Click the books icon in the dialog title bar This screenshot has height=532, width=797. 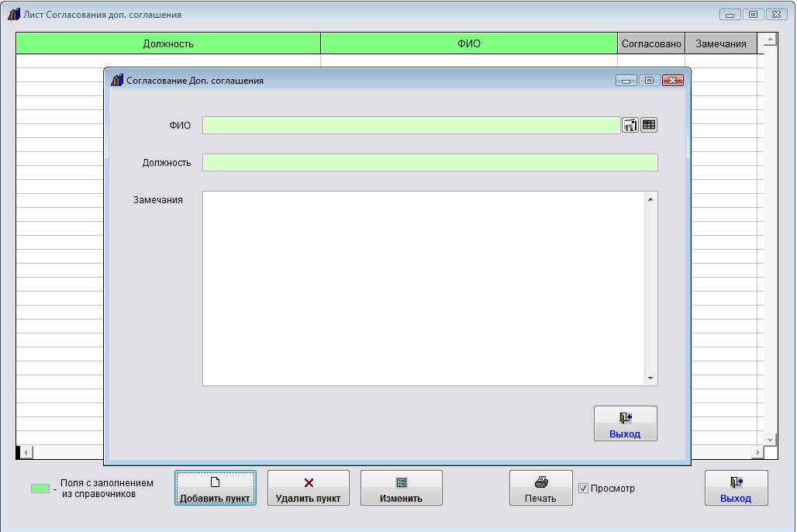click(x=117, y=81)
